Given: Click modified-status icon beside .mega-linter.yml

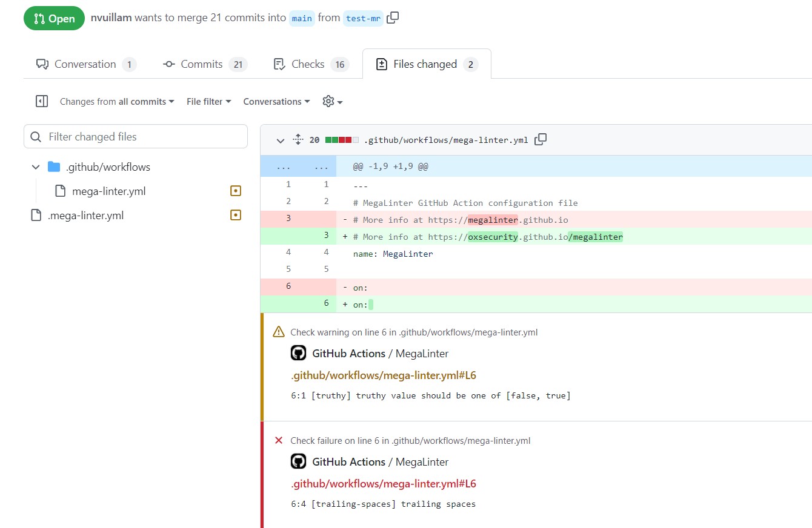Looking at the screenshot, I should (236, 215).
